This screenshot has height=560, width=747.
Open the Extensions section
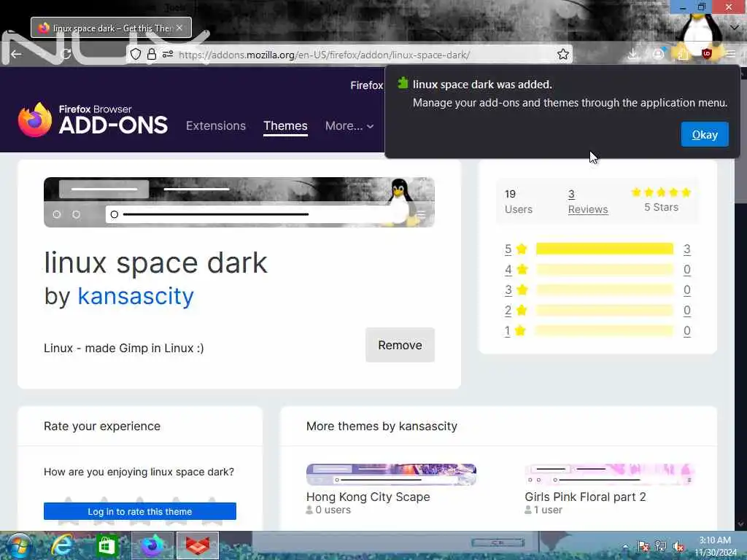(x=216, y=125)
